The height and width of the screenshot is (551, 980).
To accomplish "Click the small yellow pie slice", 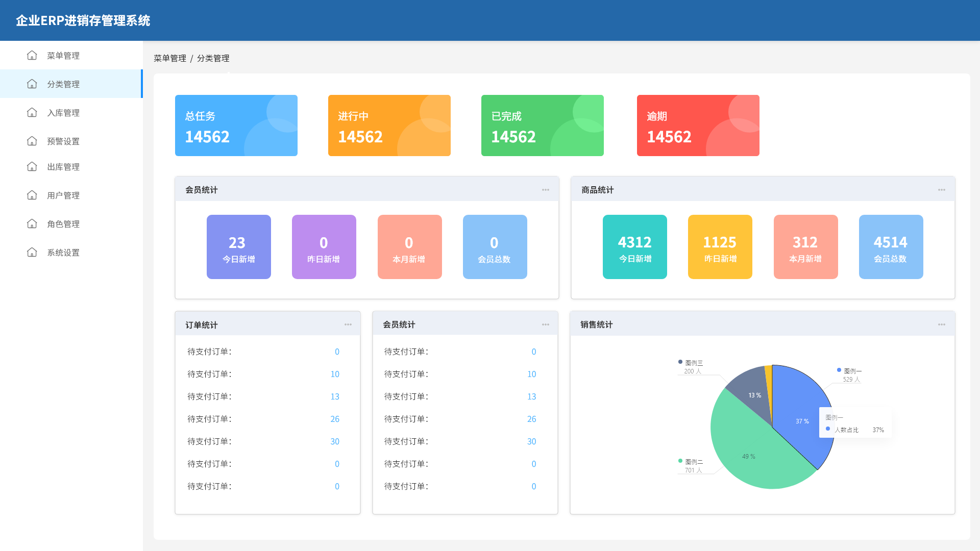I will pyautogui.click(x=769, y=380).
